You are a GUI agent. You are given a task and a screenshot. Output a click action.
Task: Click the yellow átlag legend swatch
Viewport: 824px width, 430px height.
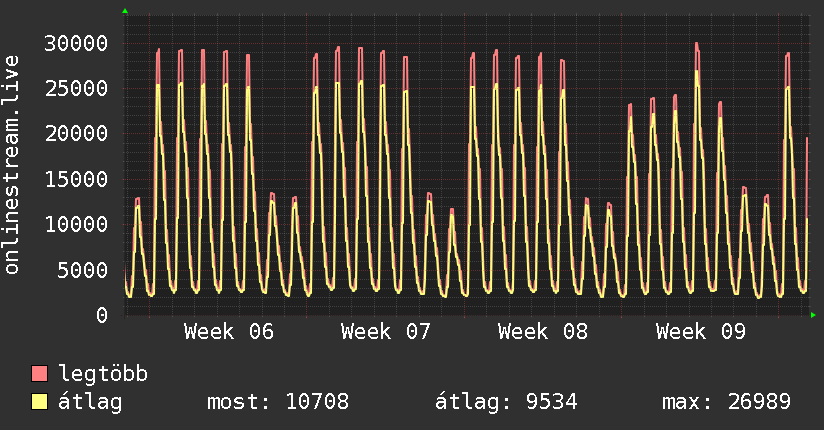[39, 402]
